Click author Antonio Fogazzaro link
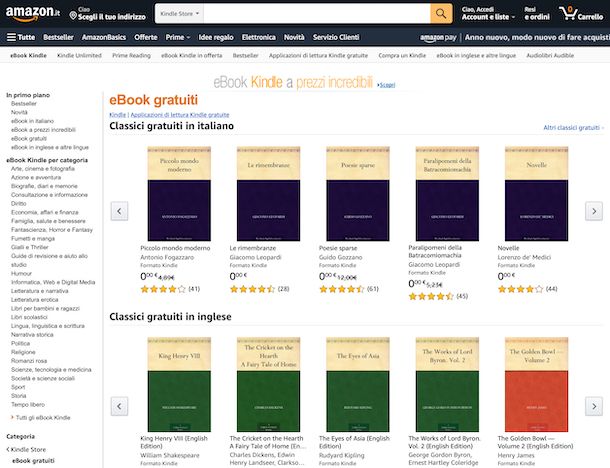This screenshot has width=610, height=468. pyautogui.click(x=167, y=257)
